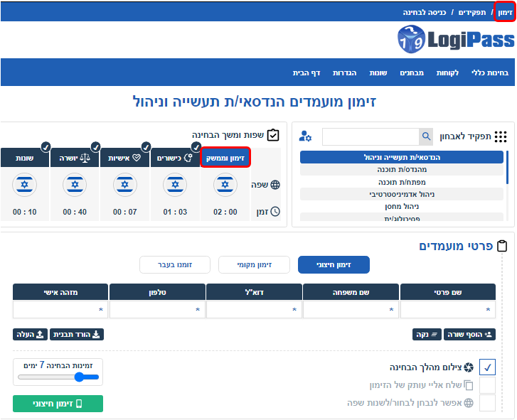Focus the מזהה אישי input field
This screenshot has height=420, width=517.
pos(60,310)
